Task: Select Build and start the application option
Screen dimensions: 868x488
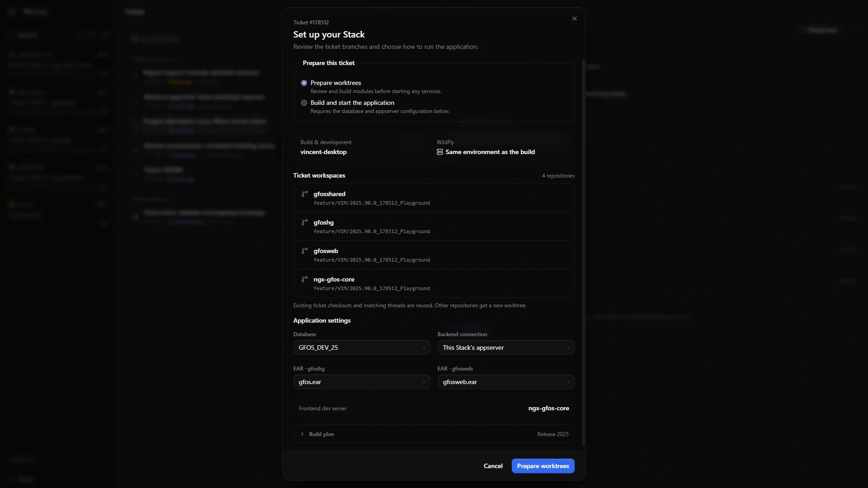Action: click(304, 103)
